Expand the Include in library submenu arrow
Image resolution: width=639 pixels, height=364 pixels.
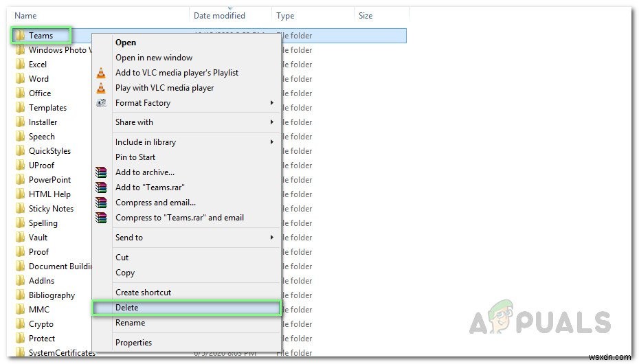click(x=272, y=142)
